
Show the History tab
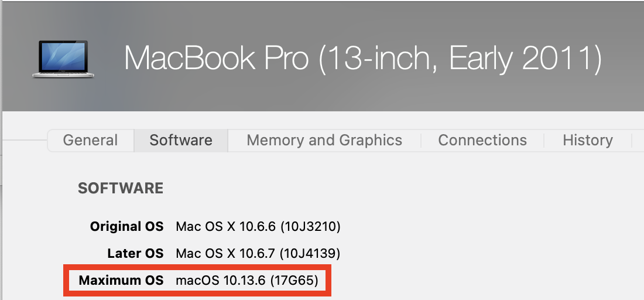pyautogui.click(x=587, y=141)
